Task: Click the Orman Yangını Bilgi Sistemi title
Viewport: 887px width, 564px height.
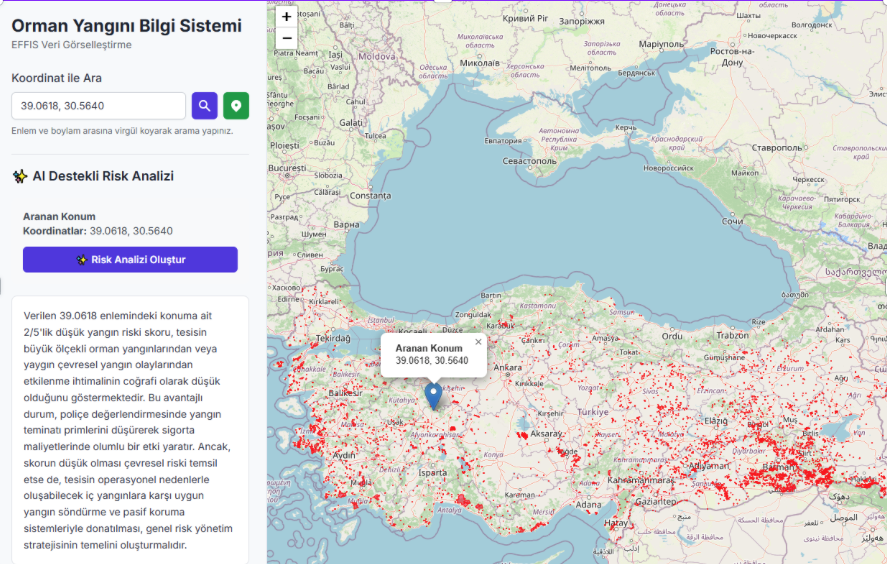Action: [126, 26]
